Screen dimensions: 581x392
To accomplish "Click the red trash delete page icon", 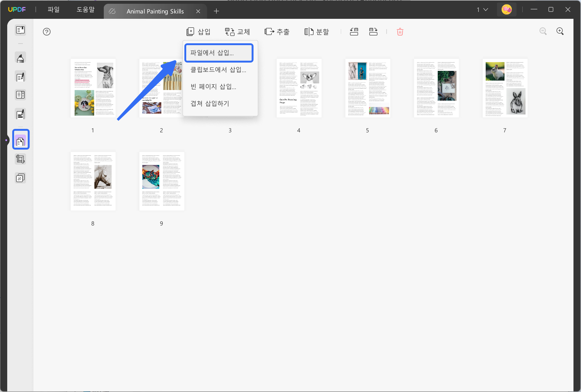I will [x=400, y=32].
